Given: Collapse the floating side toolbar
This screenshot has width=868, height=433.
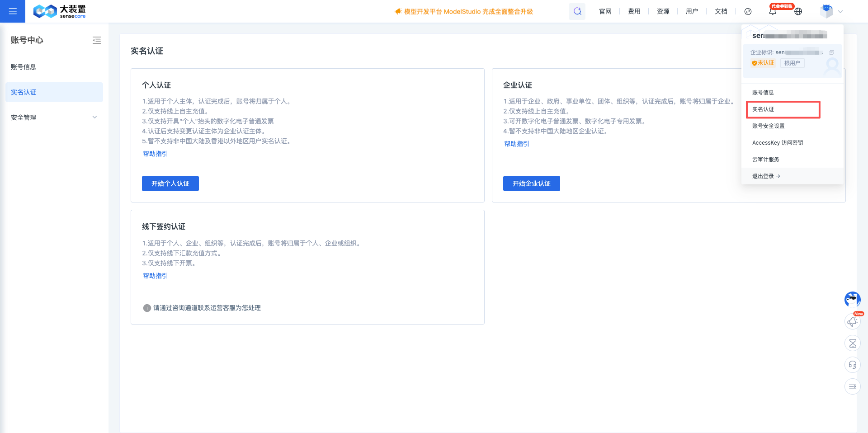Looking at the screenshot, I should tap(852, 386).
